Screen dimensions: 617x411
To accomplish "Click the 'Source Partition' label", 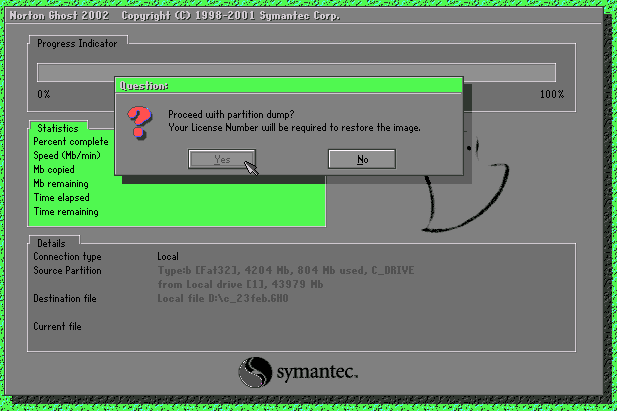I will pyautogui.click(x=67, y=270).
